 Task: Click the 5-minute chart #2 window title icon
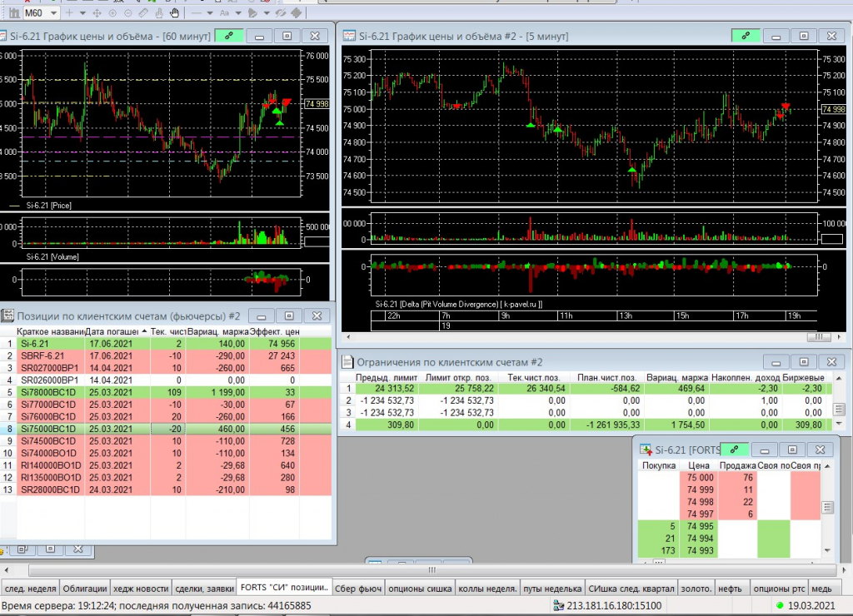tap(349, 36)
